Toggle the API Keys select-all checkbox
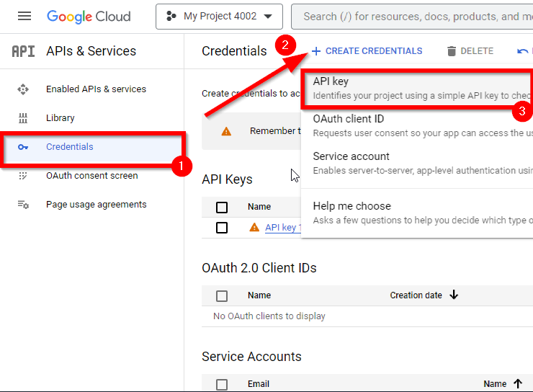 point(222,208)
